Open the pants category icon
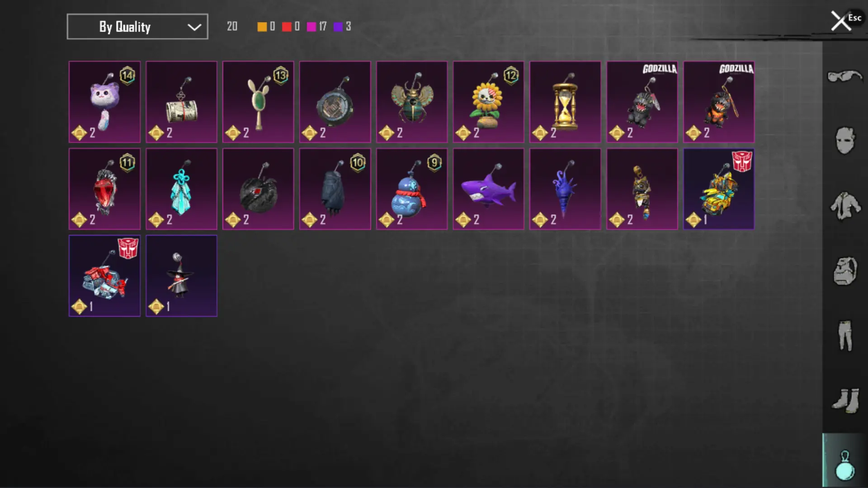Screen dimensions: 868x488 click(845, 336)
